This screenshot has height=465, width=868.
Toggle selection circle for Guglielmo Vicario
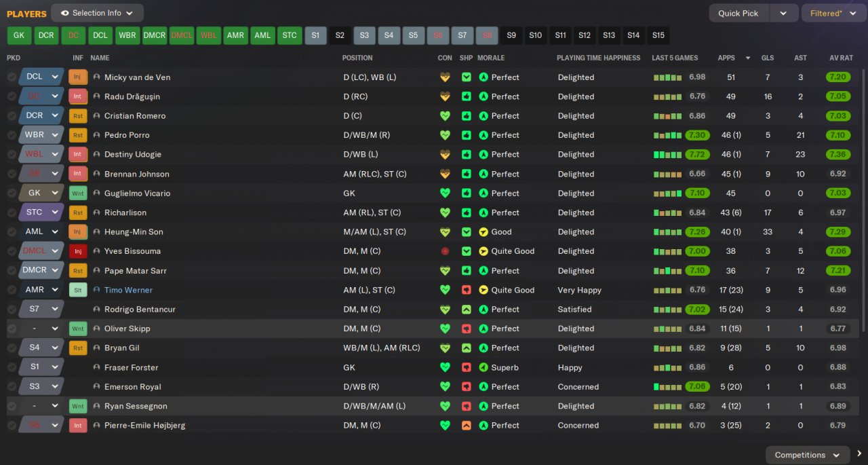point(12,193)
